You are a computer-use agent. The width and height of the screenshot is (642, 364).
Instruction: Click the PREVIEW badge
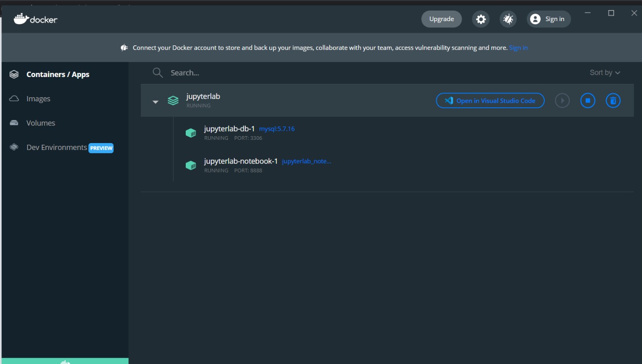click(101, 148)
